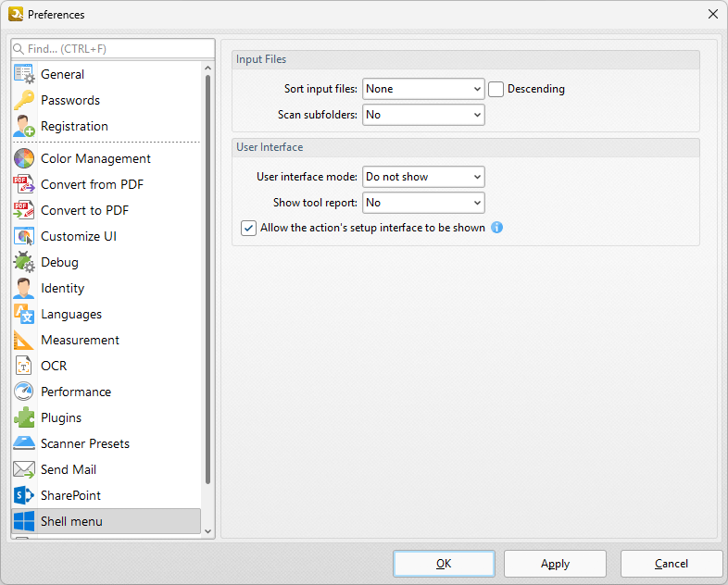Click the Convert from PDF icon
The image size is (728, 585).
(24, 184)
